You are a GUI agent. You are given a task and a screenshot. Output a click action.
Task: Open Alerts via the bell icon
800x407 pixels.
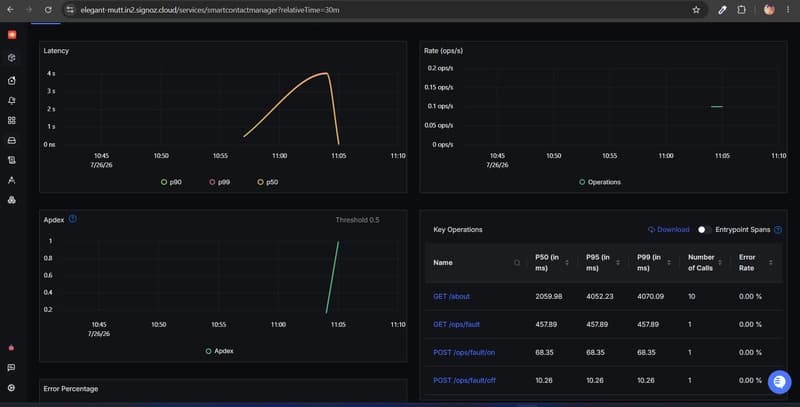tap(12, 100)
